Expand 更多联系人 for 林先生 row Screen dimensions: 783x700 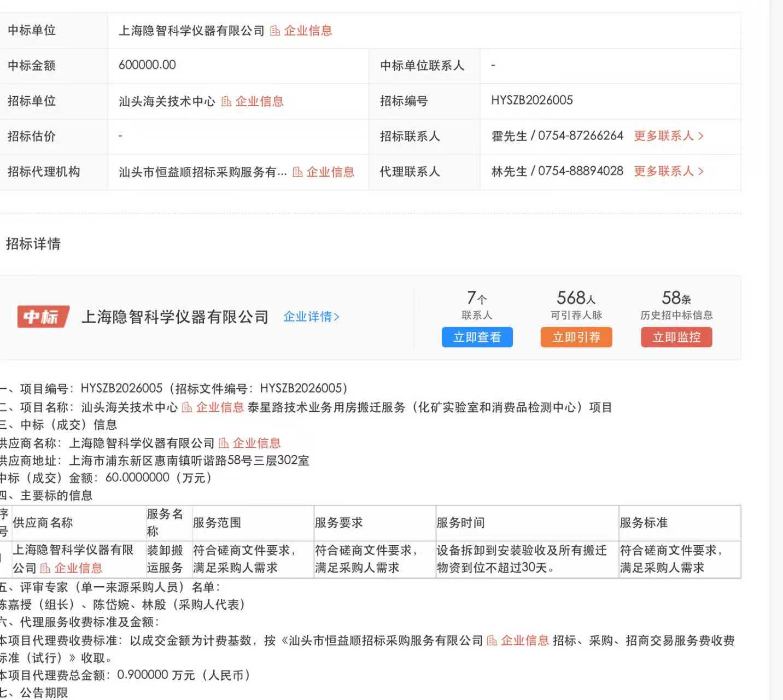tap(668, 172)
